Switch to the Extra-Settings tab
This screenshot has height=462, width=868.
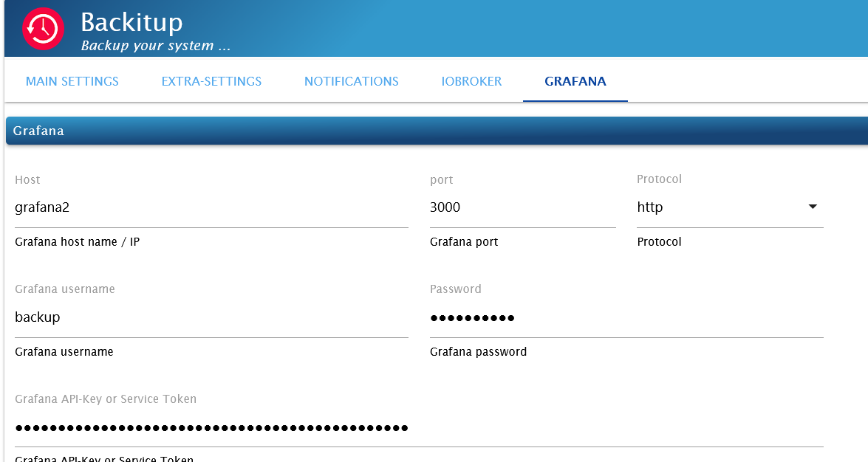[x=211, y=81]
